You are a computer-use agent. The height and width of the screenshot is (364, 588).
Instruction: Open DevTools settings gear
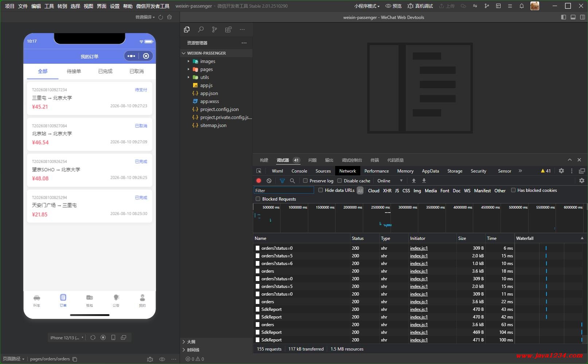[561, 171]
